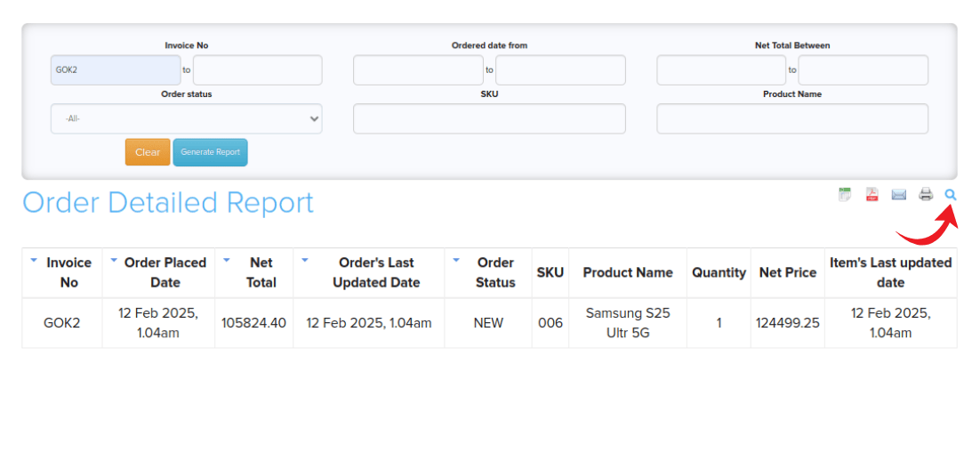Focus Net Total Between minimum field
The image size is (980, 461).
(721, 70)
